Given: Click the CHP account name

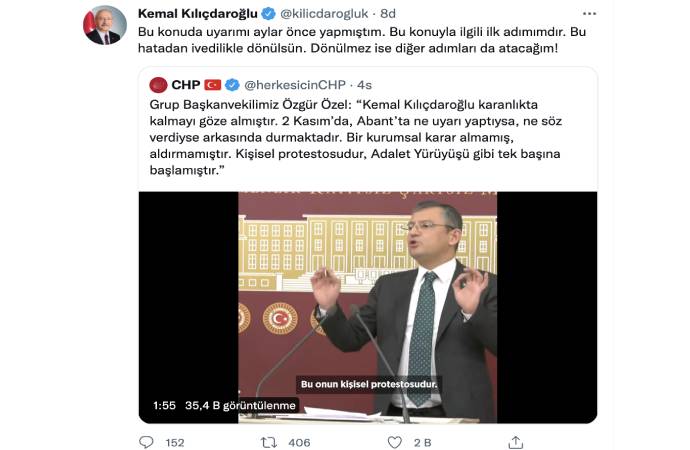Looking at the screenshot, I should pyautogui.click(x=186, y=84).
